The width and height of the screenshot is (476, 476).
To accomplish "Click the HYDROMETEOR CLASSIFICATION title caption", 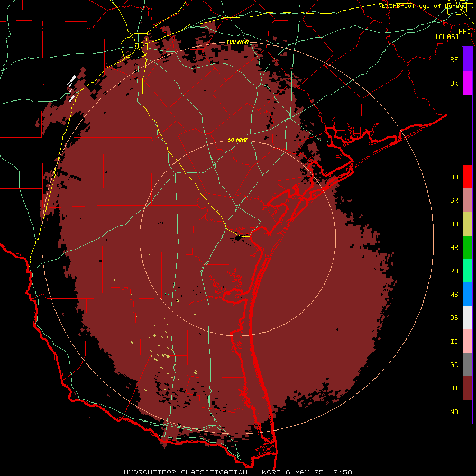I will 186,472.
